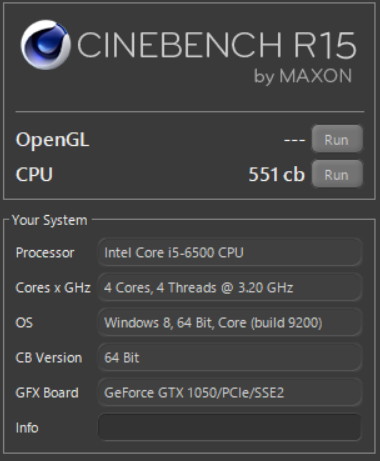Select the CPU label
This screenshot has width=380, height=461.
[x=34, y=174]
